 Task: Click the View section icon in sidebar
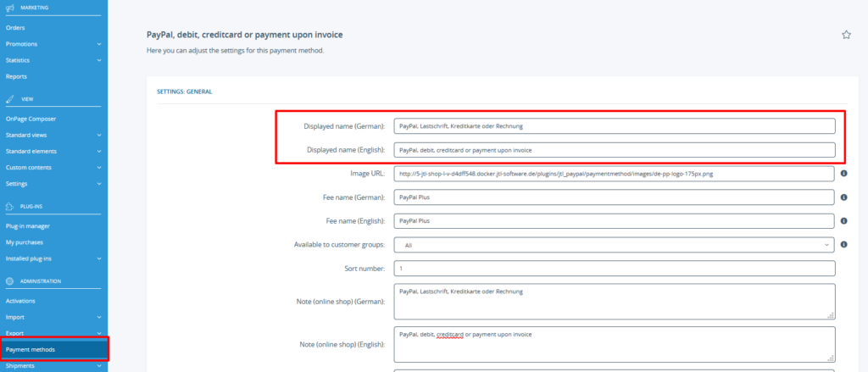(9, 98)
